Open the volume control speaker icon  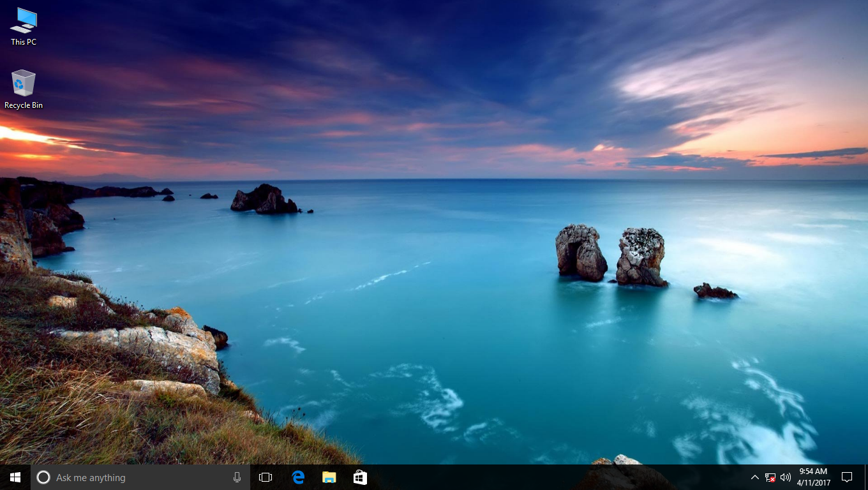click(x=785, y=477)
